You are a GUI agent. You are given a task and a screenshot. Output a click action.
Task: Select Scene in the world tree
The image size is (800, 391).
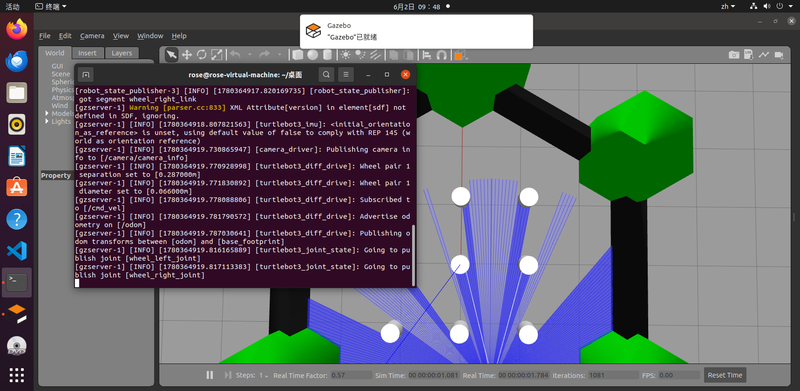[61, 74]
